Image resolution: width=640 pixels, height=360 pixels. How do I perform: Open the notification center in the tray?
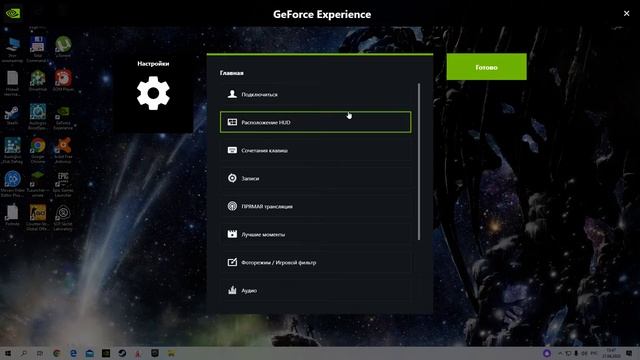coord(629,353)
